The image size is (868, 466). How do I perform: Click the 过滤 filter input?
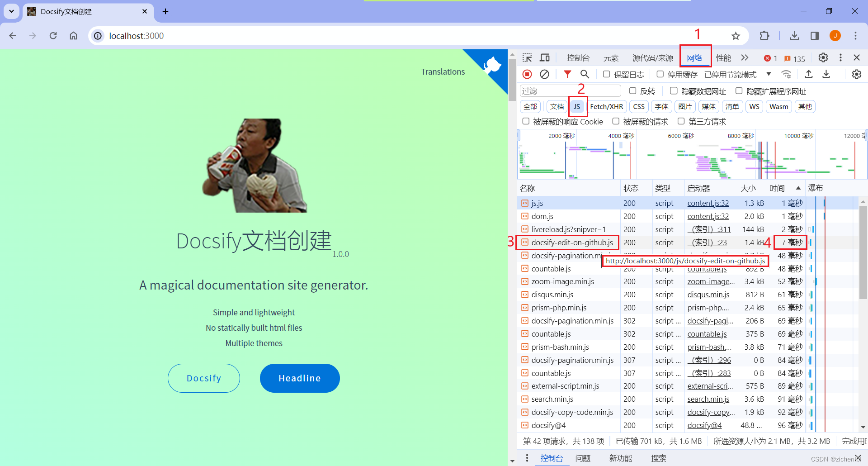(570, 91)
